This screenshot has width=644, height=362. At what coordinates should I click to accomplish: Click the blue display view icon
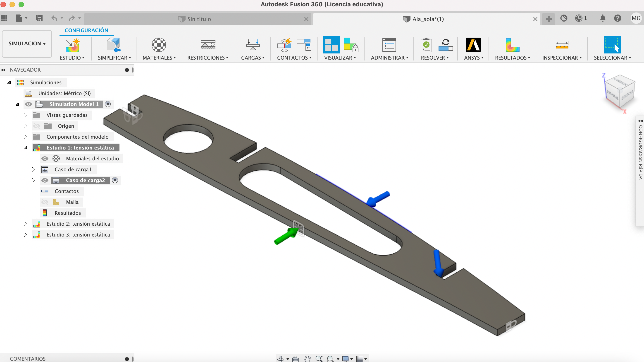332,45
